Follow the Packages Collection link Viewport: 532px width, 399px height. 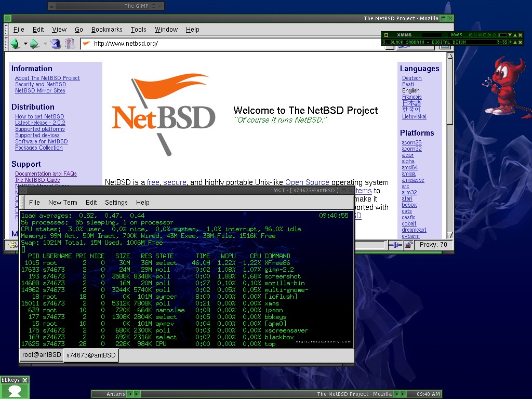(x=38, y=148)
